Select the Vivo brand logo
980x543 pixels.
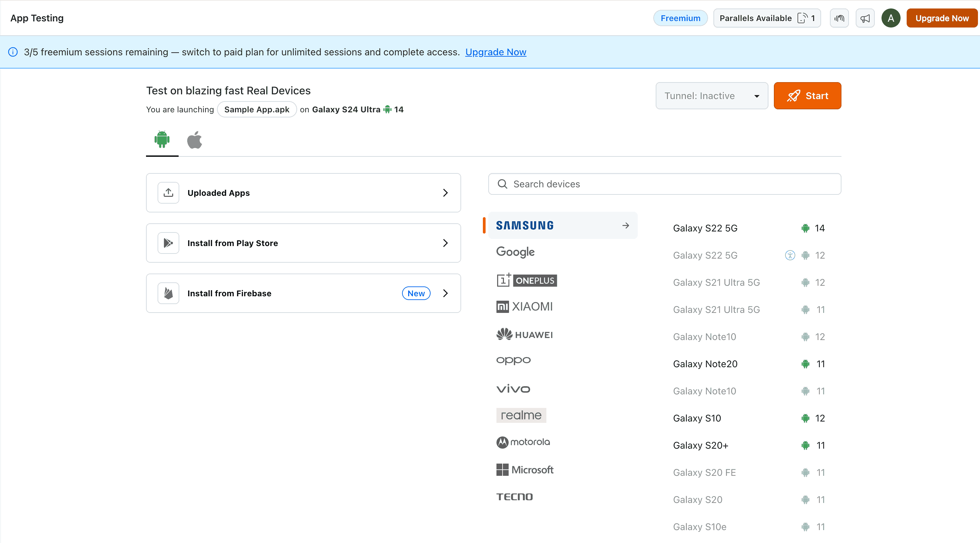point(513,389)
